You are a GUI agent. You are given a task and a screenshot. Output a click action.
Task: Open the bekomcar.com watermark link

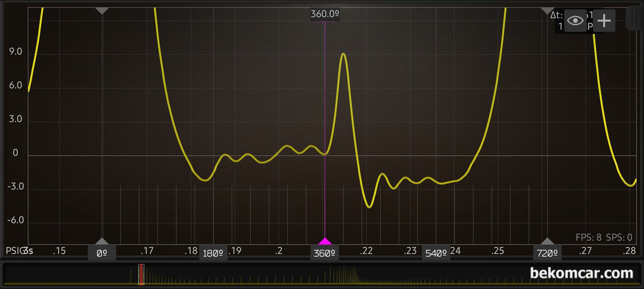point(581,273)
